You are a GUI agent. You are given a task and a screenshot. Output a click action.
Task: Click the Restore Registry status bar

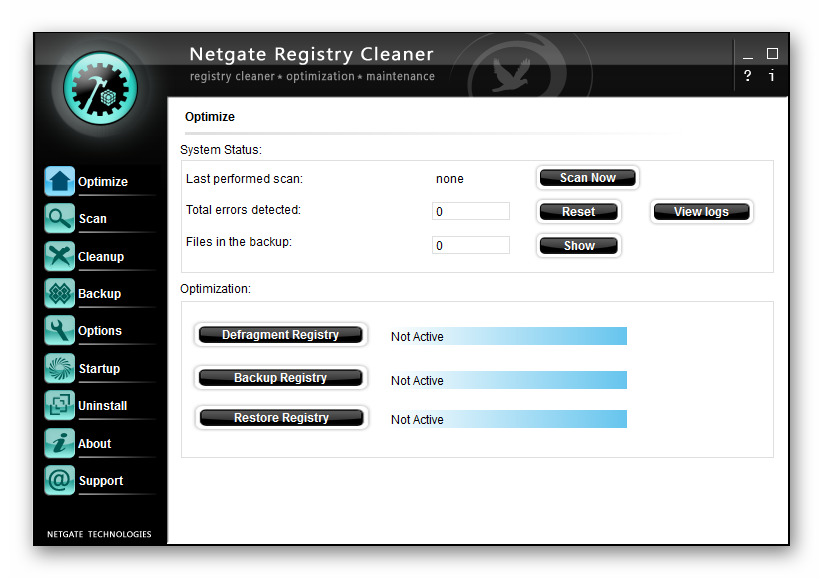click(x=508, y=419)
